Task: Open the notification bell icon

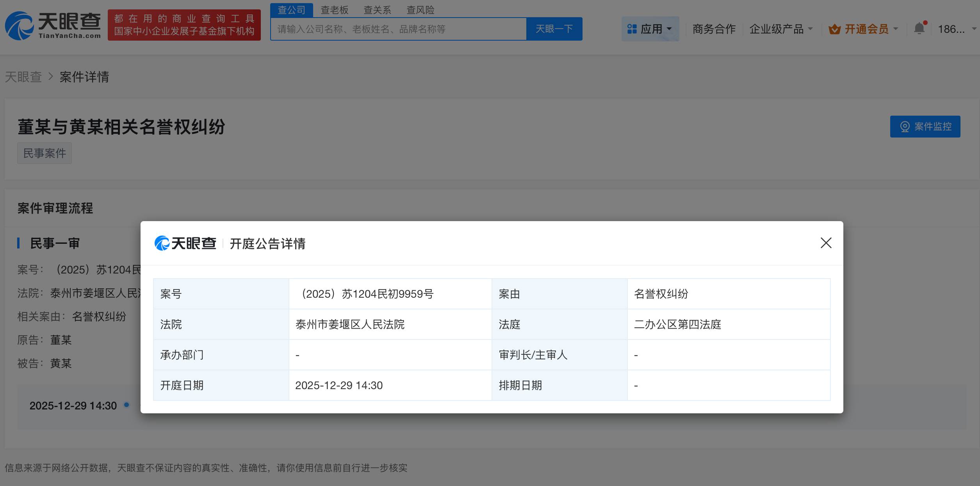Action: point(920,28)
